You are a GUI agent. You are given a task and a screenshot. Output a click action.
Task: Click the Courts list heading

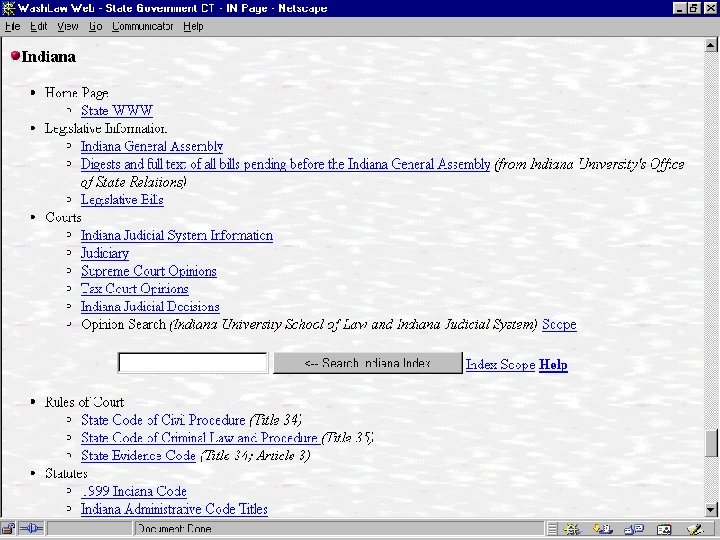click(x=63, y=218)
